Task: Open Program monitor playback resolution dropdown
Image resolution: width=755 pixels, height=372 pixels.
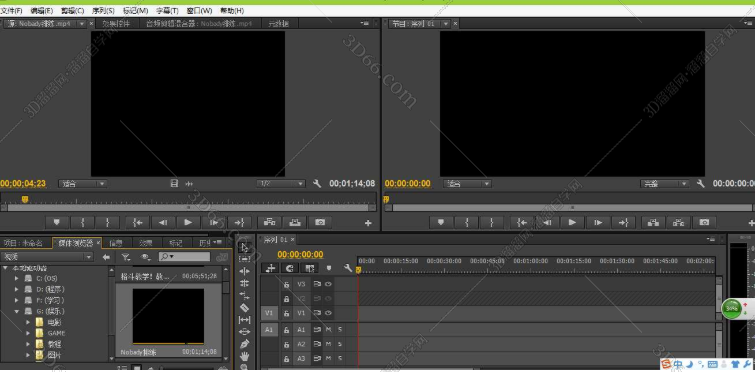Action: click(x=665, y=183)
